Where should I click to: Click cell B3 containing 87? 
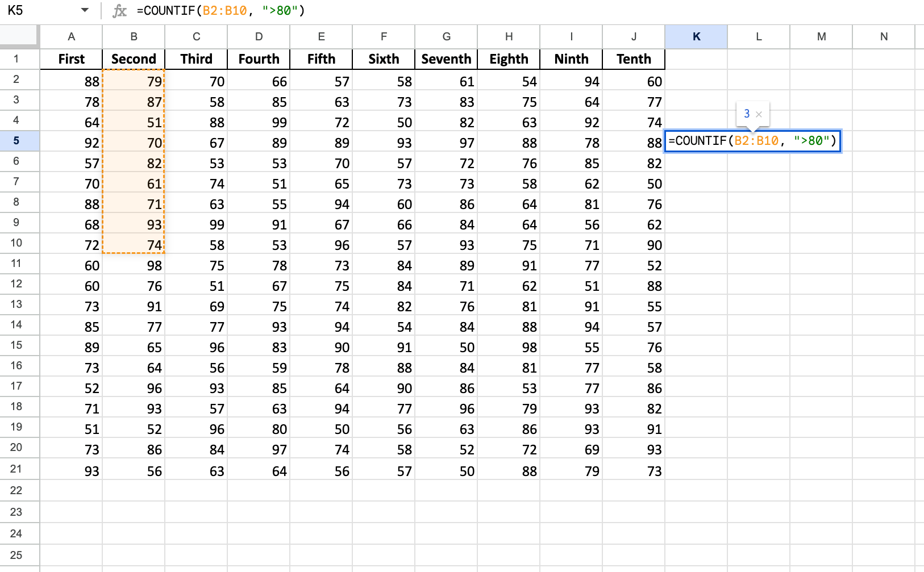coord(134,101)
